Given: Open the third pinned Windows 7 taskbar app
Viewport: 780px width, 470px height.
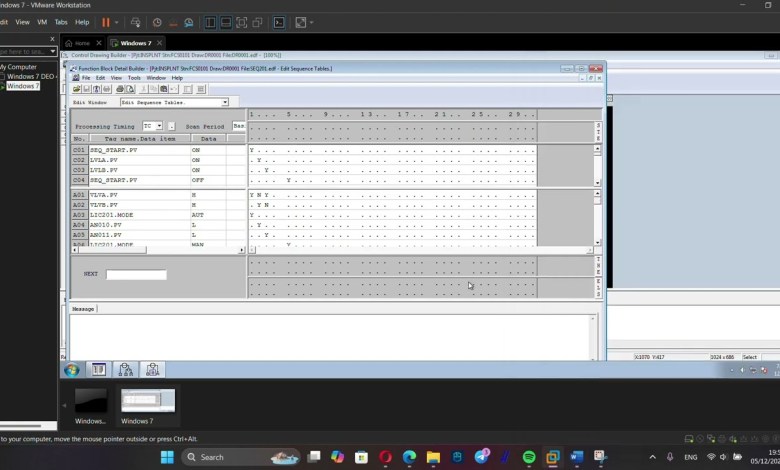Looking at the screenshot, I should pos(152,369).
